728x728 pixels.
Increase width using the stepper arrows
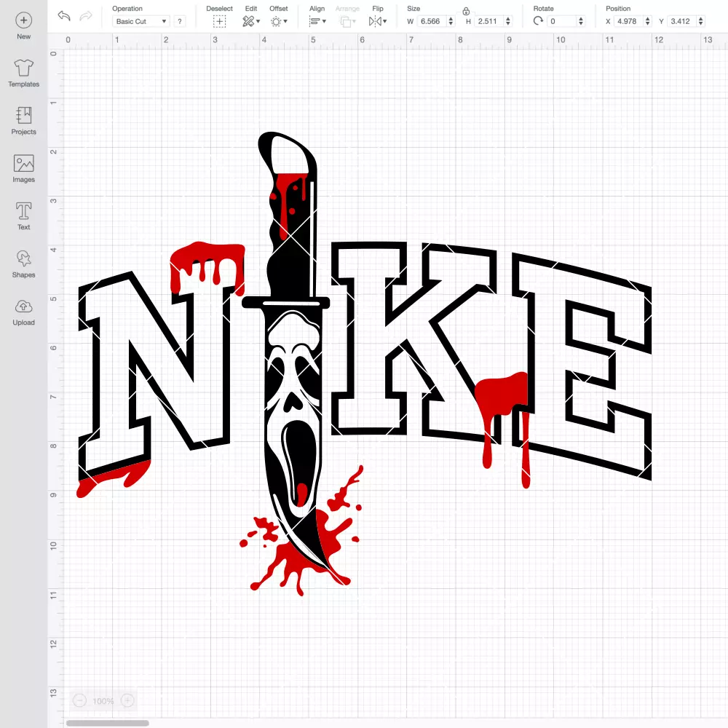point(451,21)
